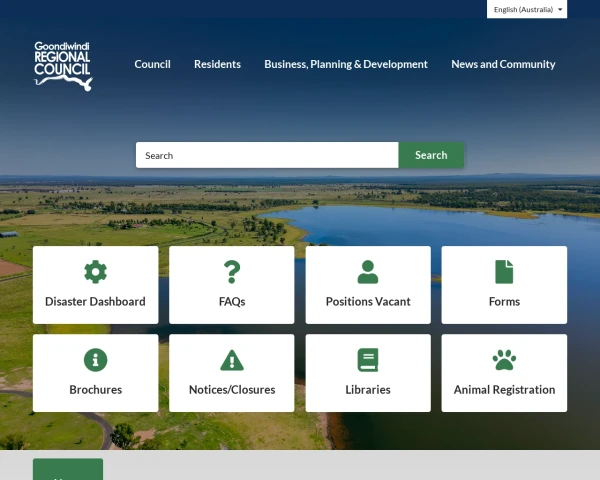Open the Residents menu

click(x=217, y=64)
